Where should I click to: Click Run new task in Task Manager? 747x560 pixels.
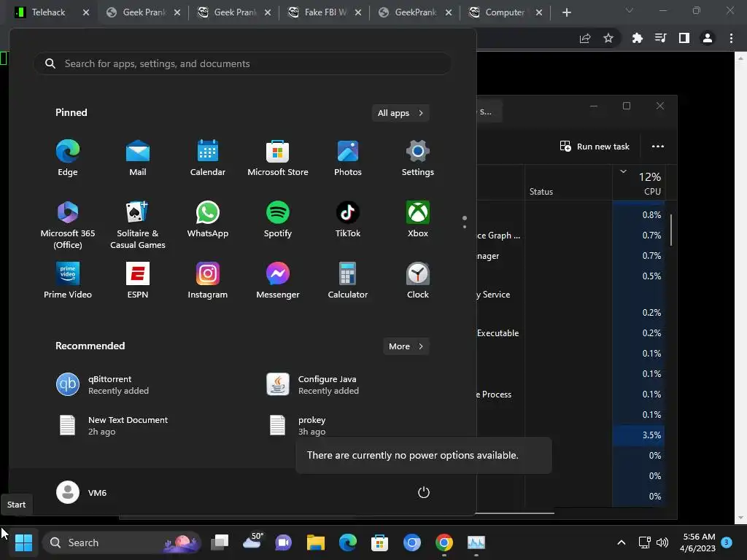[595, 146]
